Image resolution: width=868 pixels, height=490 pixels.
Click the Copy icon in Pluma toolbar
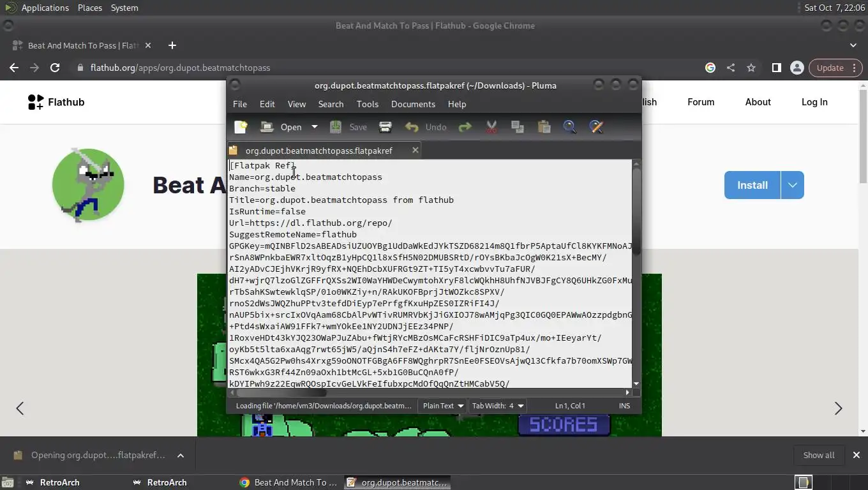[518, 127]
